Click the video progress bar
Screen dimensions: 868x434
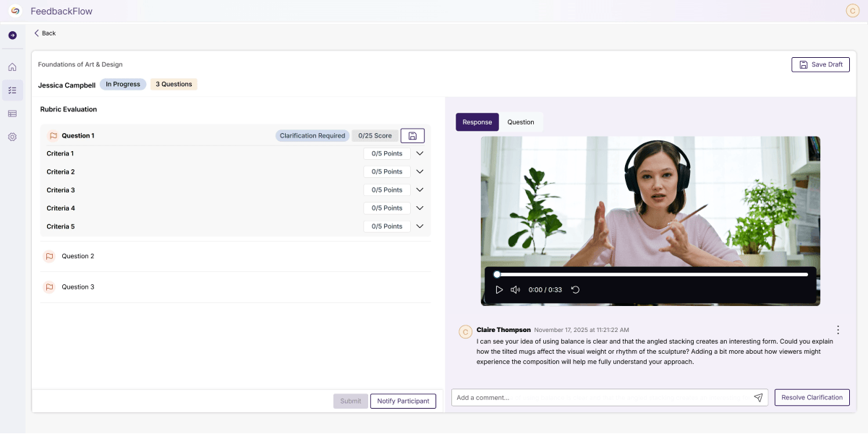(651, 274)
